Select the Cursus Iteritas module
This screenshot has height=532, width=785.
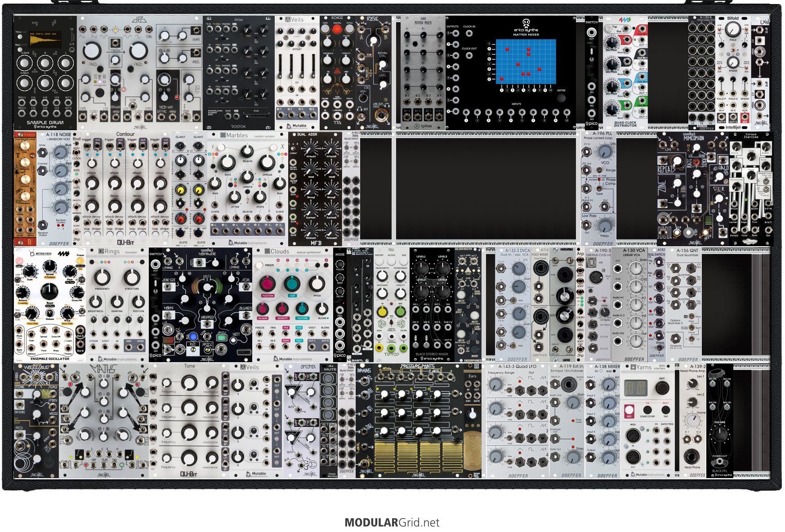pyautogui.click(x=751, y=189)
